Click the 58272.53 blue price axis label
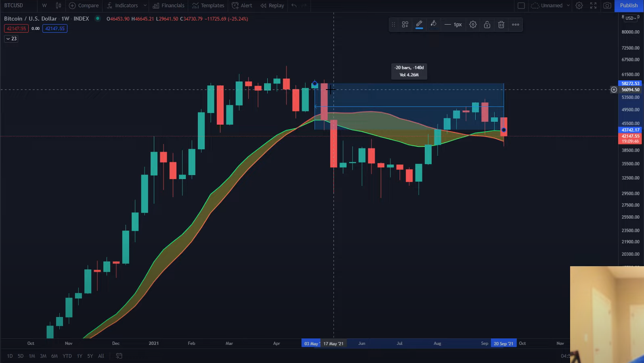Image resolution: width=644 pixels, height=363 pixels. coord(630,83)
